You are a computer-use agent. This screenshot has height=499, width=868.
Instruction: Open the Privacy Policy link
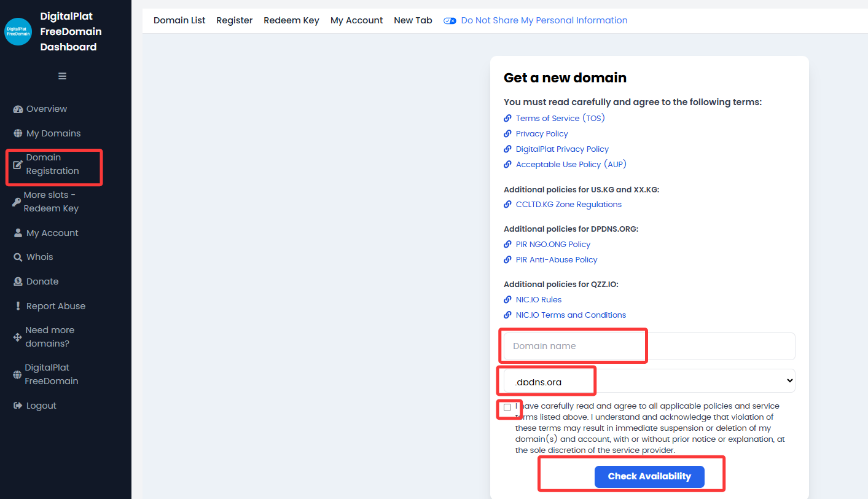542,133
